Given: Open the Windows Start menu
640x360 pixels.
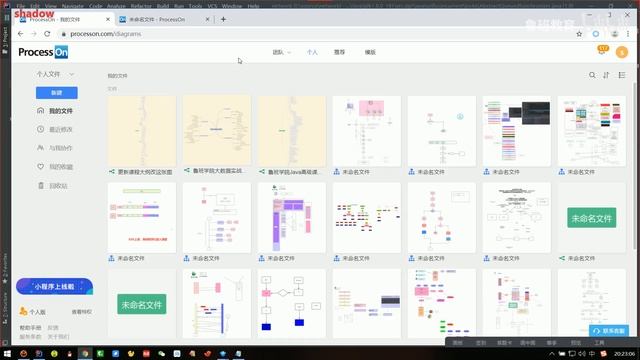Looking at the screenshot, I should coord(7,353).
